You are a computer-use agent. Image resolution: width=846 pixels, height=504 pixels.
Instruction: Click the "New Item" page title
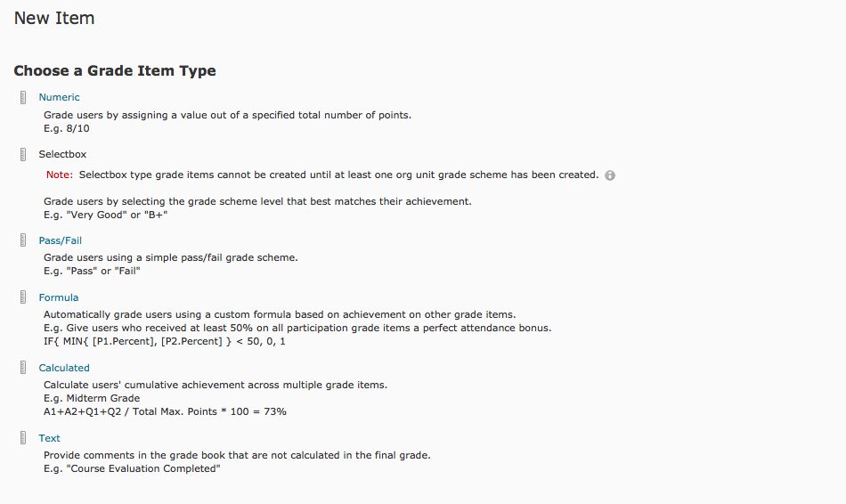pos(54,18)
